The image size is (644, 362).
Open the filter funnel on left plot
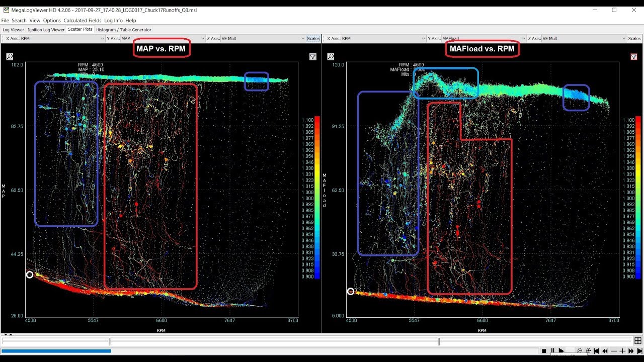[x=313, y=57]
